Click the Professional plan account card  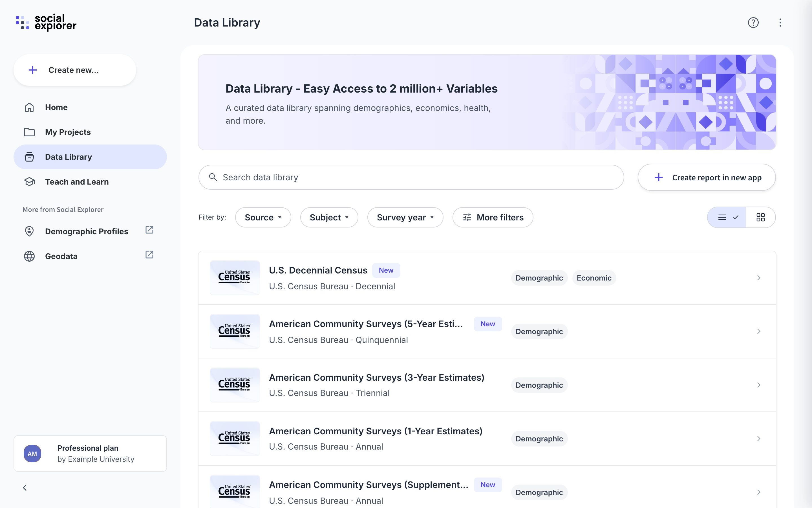(90, 454)
